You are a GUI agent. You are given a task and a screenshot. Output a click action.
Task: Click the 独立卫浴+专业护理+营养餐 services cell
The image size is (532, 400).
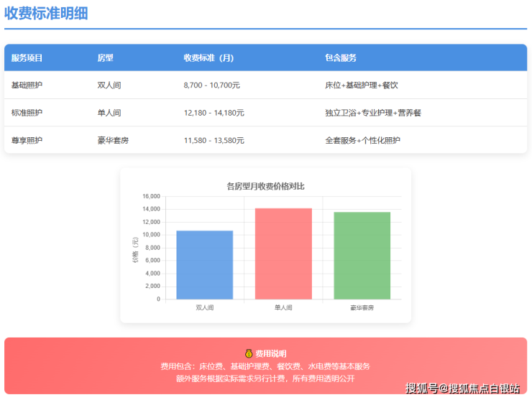373,113
